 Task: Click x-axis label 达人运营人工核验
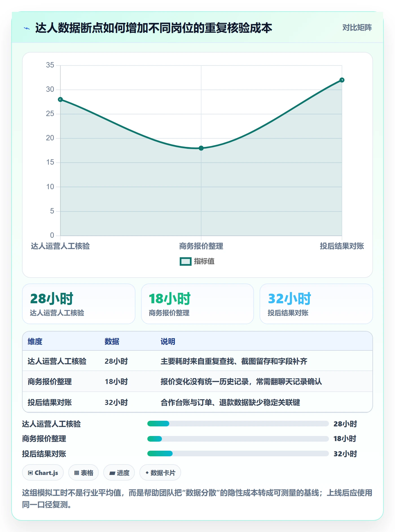coord(60,246)
